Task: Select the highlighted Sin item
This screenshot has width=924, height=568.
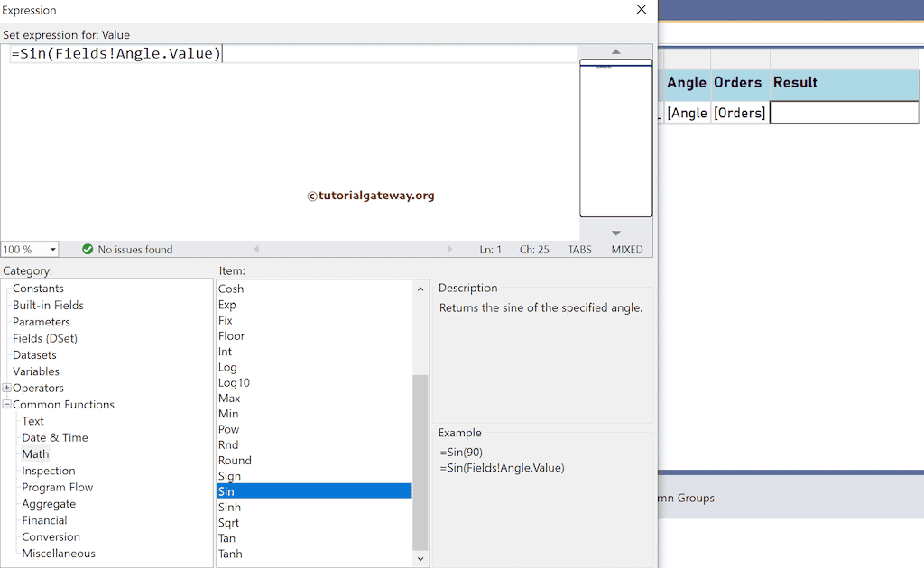Action: [x=315, y=491]
